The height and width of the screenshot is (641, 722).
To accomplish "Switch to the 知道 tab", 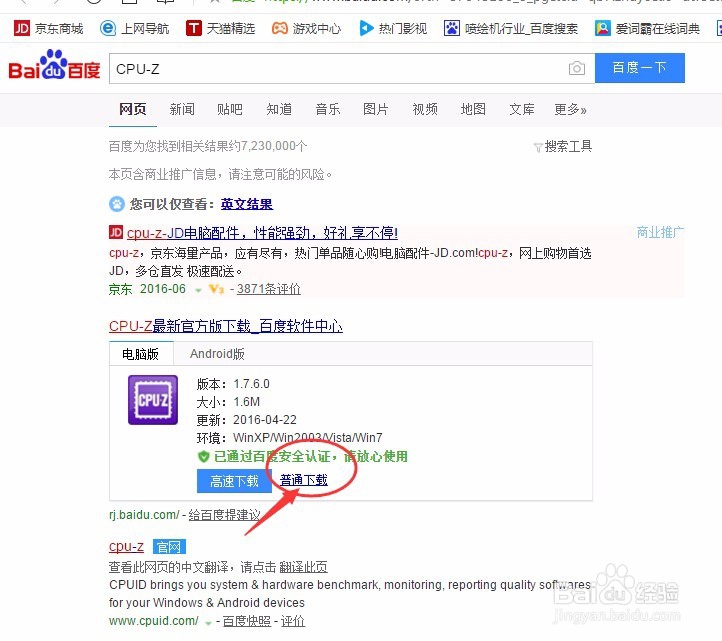I will pyautogui.click(x=279, y=109).
